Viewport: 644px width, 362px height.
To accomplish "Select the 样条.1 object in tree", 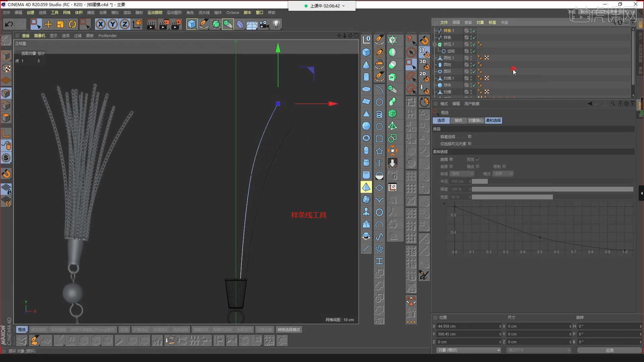I will (x=449, y=31).
